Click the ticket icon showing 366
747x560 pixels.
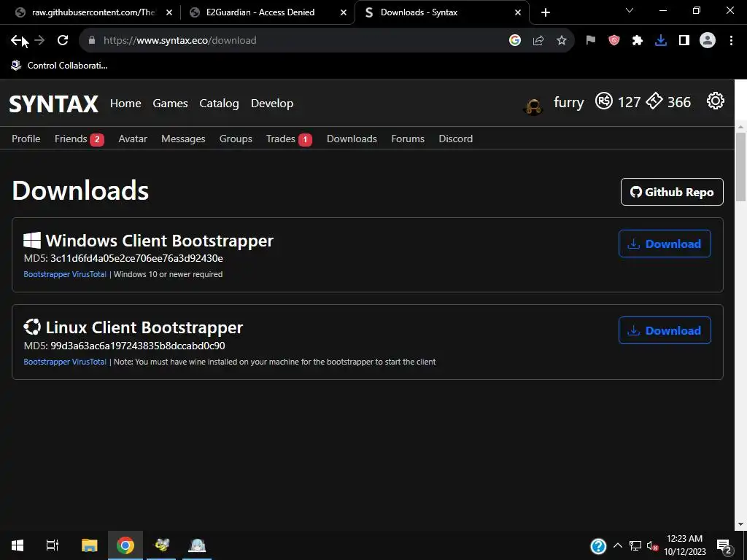654,101
